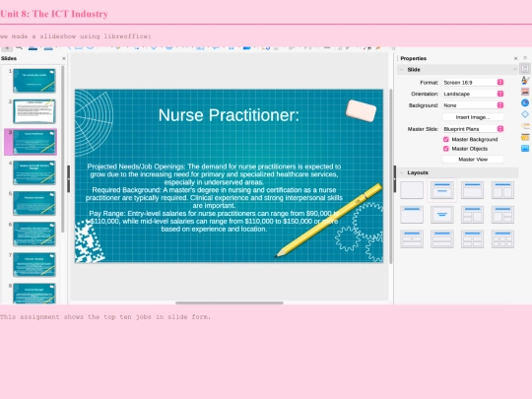Collapse the Slide section expander
Image resolution: width=532 pixels, height=399 pixels.
tap(402, 70)
